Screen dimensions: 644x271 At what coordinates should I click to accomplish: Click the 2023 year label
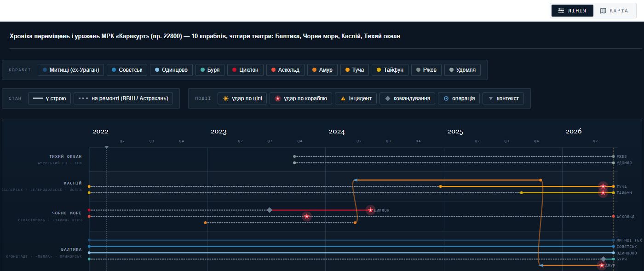click(218, 132)
